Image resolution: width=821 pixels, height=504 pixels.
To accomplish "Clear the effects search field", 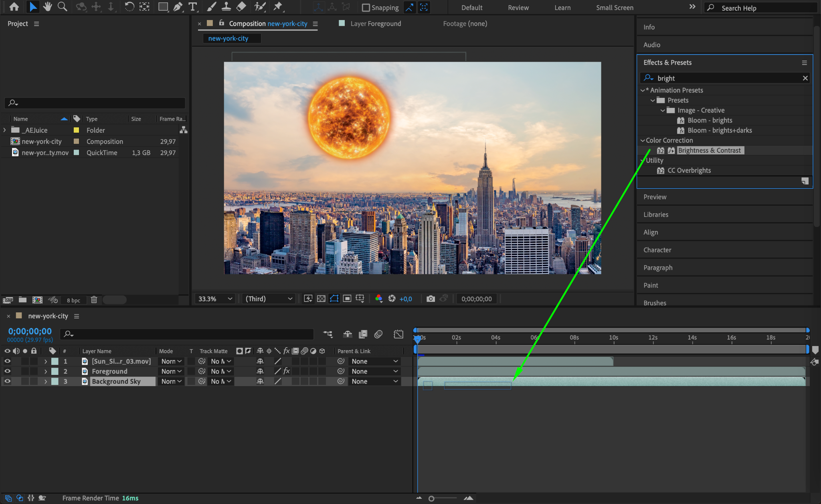I will [x=805, y=78].
